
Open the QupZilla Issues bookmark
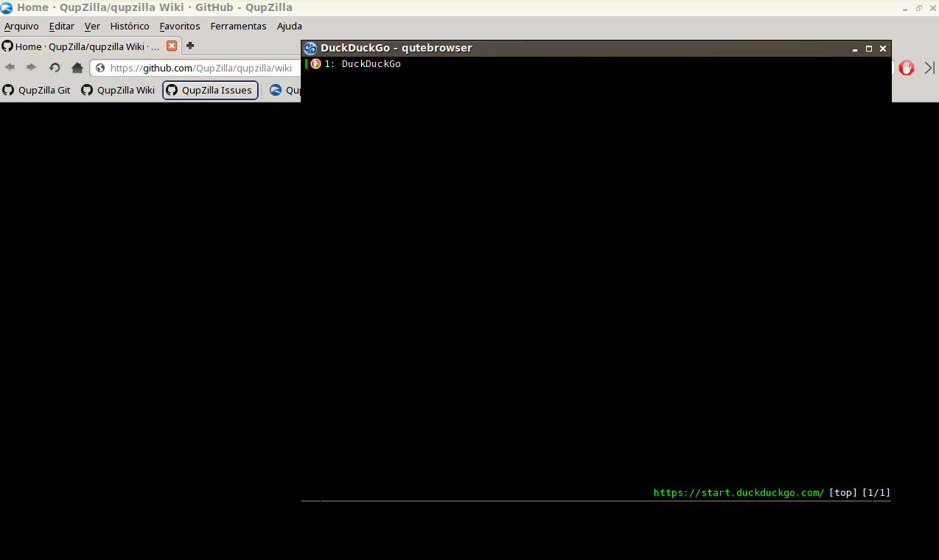(x=210, y=90)
